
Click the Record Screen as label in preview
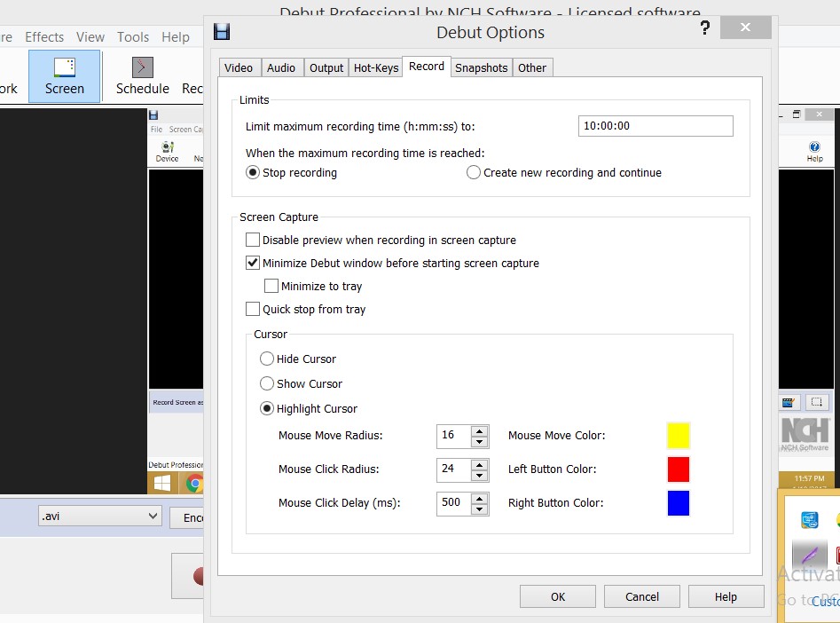(x=177, y=402)
